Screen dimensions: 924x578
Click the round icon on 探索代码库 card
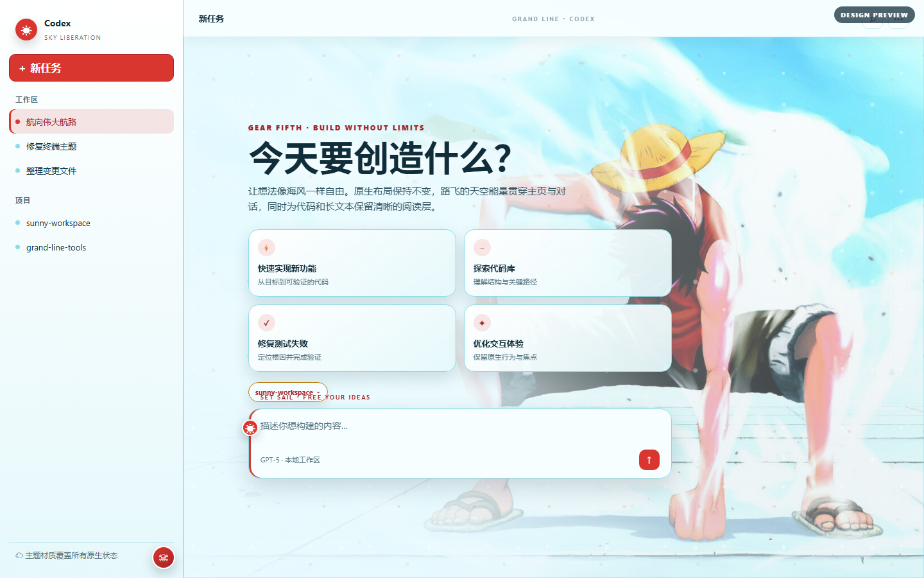[x=482, y=248]
